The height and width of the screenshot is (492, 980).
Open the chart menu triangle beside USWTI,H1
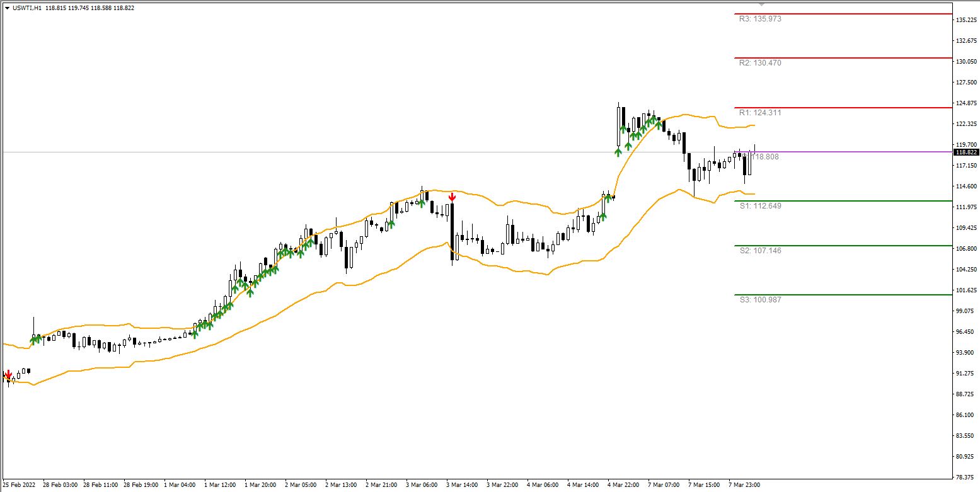(7, 8)
